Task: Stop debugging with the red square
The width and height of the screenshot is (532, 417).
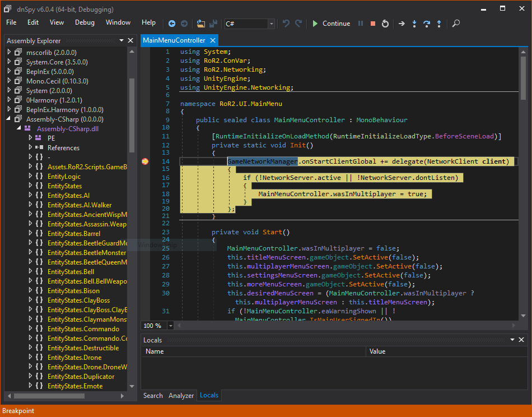Action: [x=373, y=24]
